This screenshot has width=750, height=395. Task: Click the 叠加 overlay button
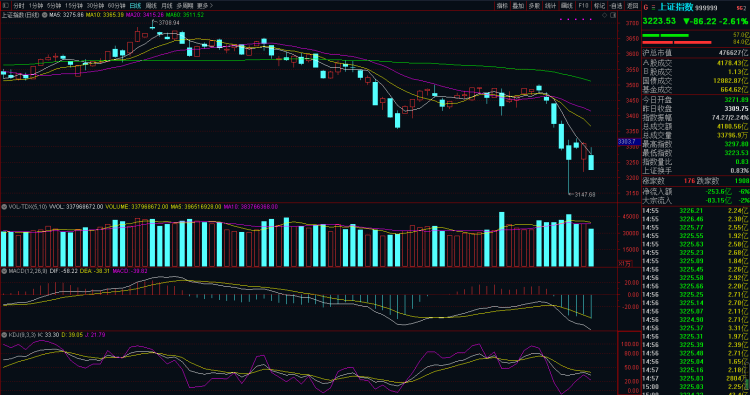tap(518, 6)
